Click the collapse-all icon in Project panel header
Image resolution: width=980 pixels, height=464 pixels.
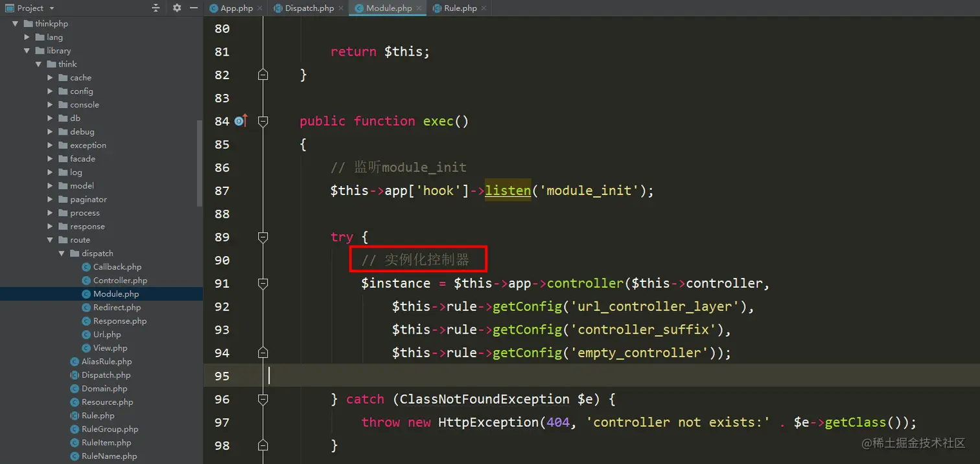pos(156,8)
